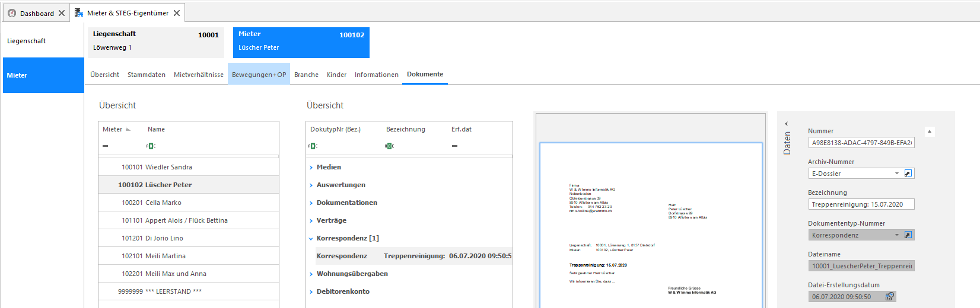
Task: Select the 9999999 *** LEERSTAND *** row
Action: (189, 291)
